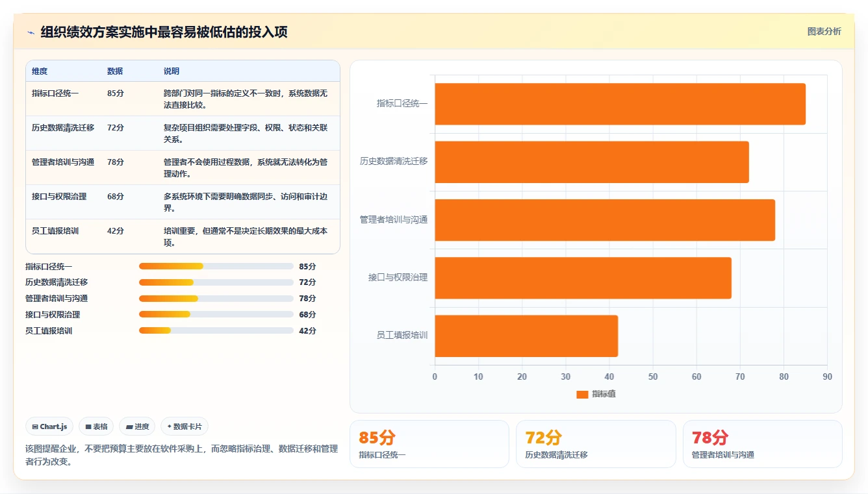Click the 78分 管理者培训与沟通 data card

pos(763,444)
